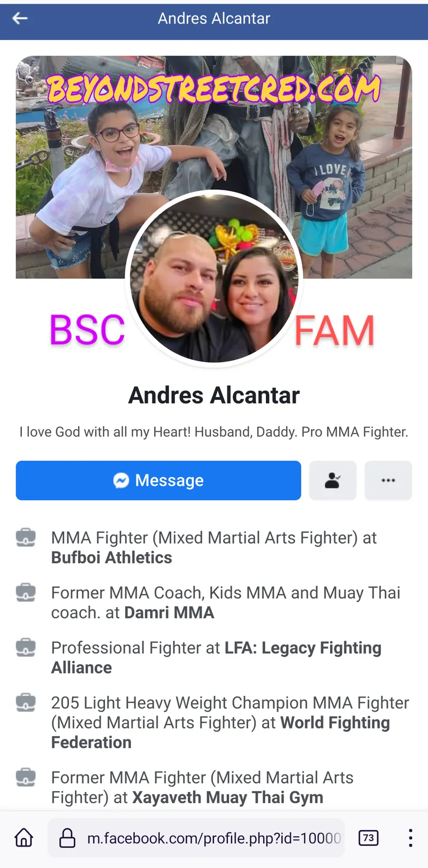
Task: Tap the padlock site security icon
Action: (x=67, y=838)
